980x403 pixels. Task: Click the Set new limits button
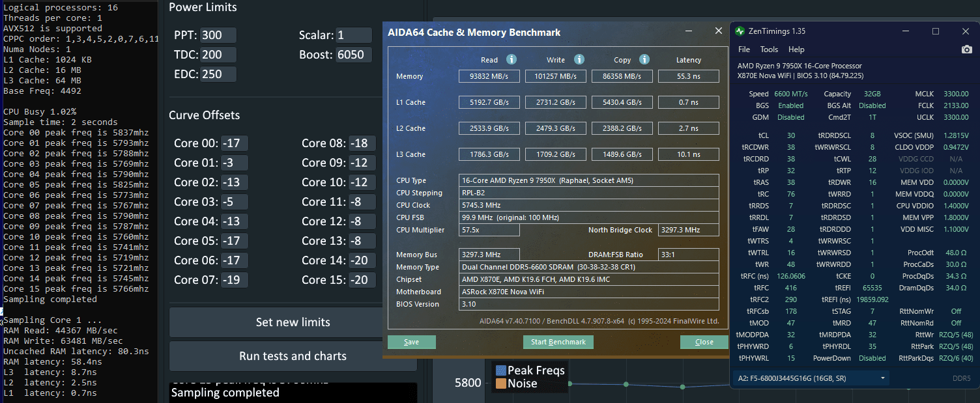tap(293, 322)
